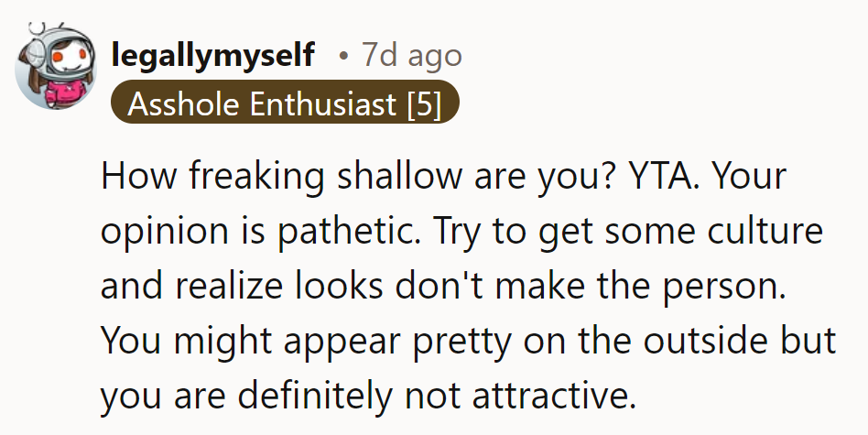
Task: Click the 7d ago timestamp
Action: point(411,56)
